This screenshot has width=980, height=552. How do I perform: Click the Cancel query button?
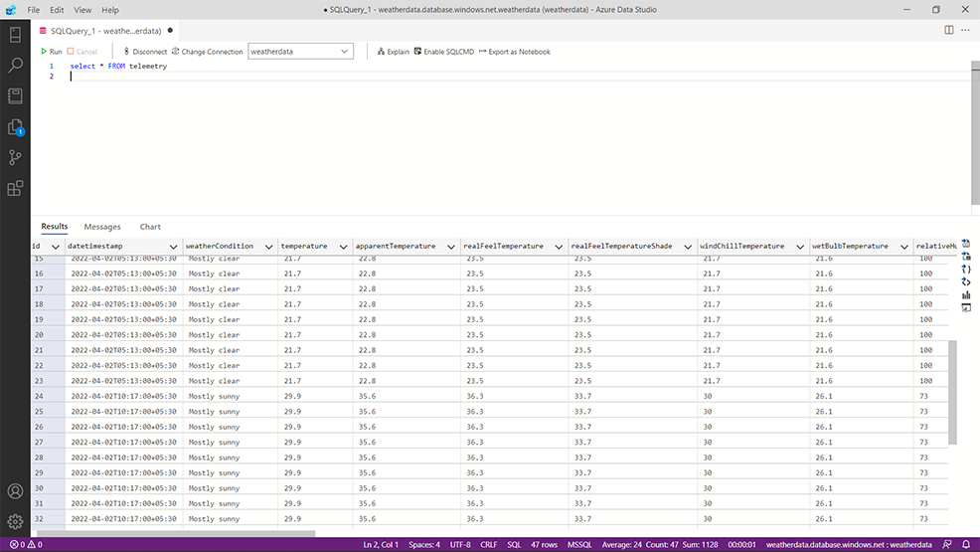[82, 52]
